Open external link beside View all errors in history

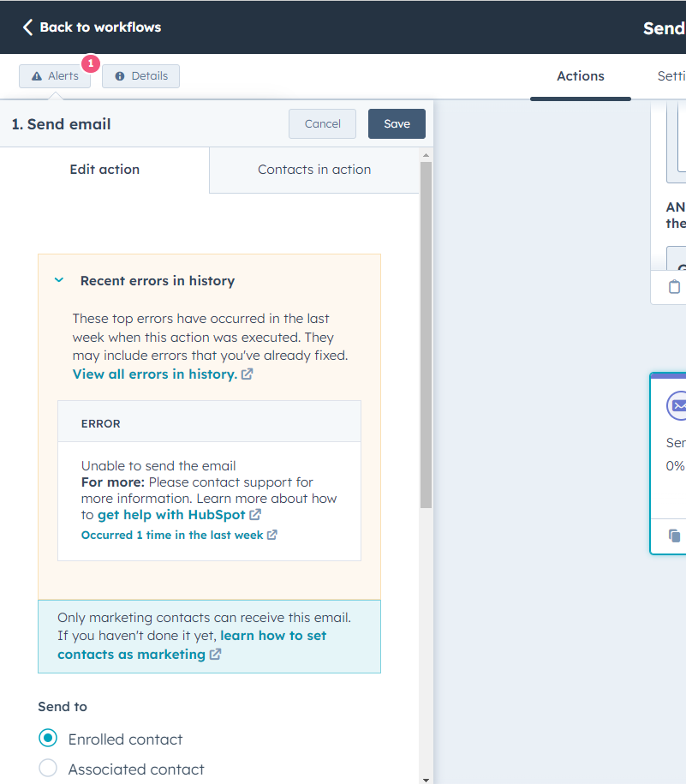click(x=246, y=374)
